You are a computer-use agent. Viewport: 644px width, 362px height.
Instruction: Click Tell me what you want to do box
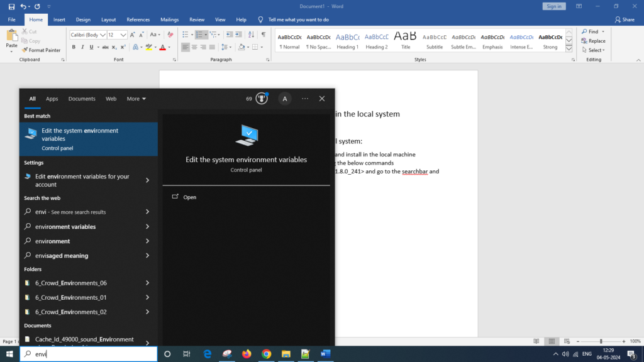[x=298, y=19]
